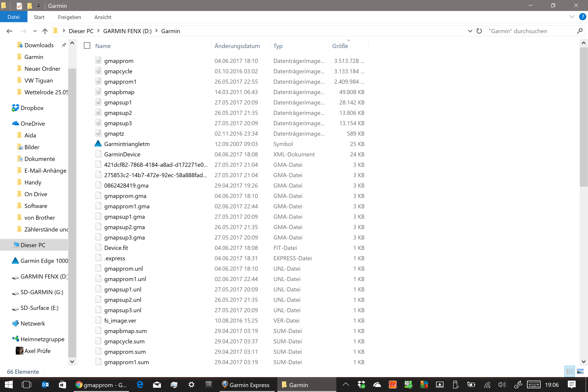Expand breadcrumb arrow after GARMIN FENX (D:)
The width and height of the screenshot is (588, 392).
coord(157,31)
